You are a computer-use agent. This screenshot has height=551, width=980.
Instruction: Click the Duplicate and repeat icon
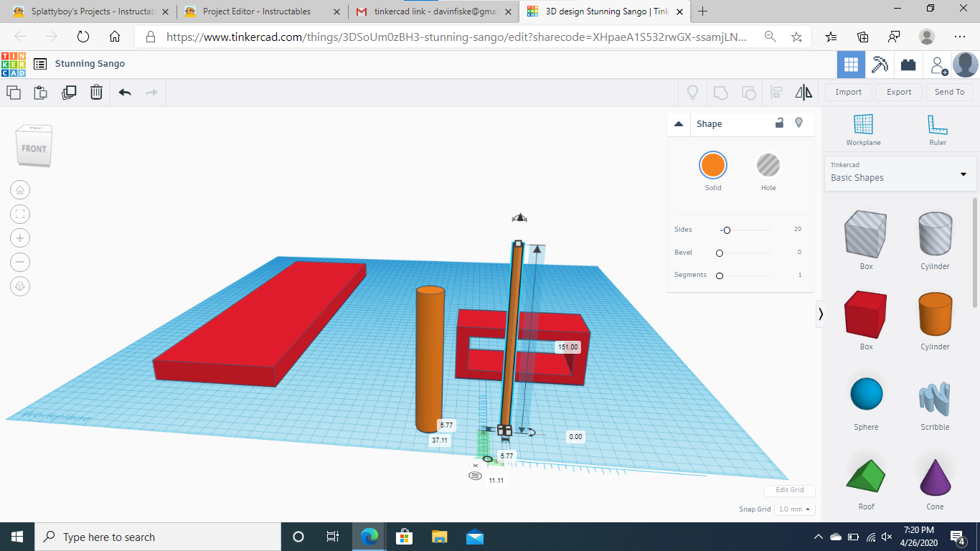tap(69, 92)
